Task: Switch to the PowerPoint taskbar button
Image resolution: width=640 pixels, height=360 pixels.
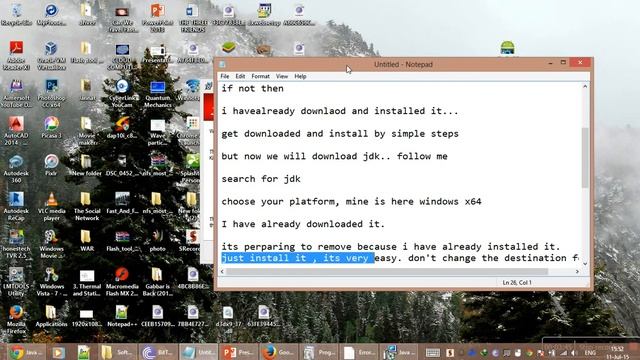Action: [x=238, y=352]
